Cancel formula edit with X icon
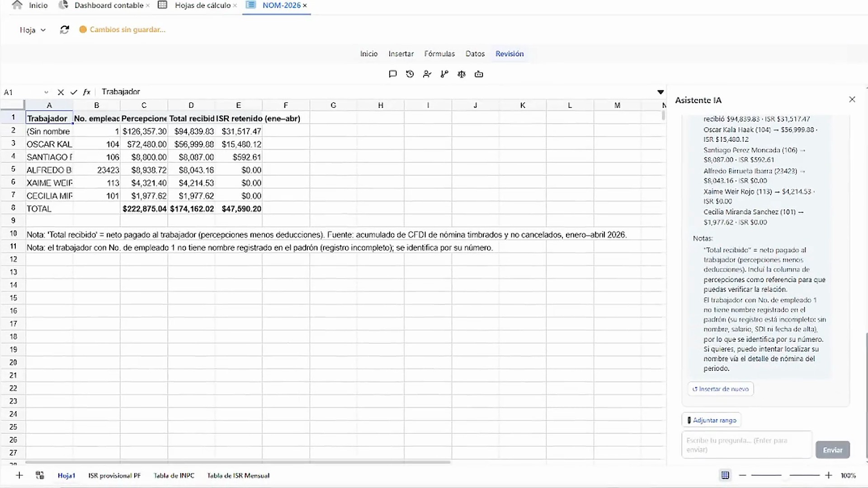868x488 pixels. coord(61,92)
